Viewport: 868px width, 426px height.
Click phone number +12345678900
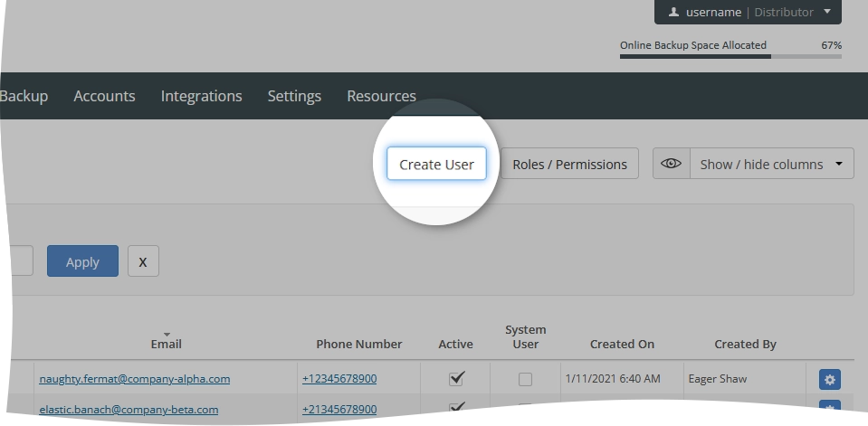point(339,378)
